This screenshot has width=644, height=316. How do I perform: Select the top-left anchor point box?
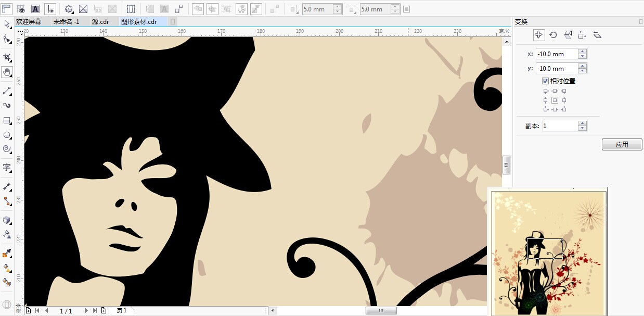pos(546,91)
